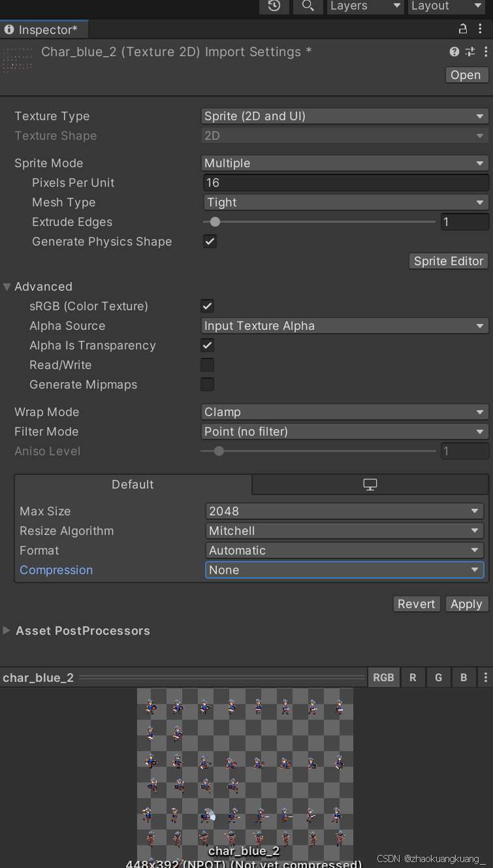
Task: Enable the Read/Write checkbox
Action: tap(207, 364)
